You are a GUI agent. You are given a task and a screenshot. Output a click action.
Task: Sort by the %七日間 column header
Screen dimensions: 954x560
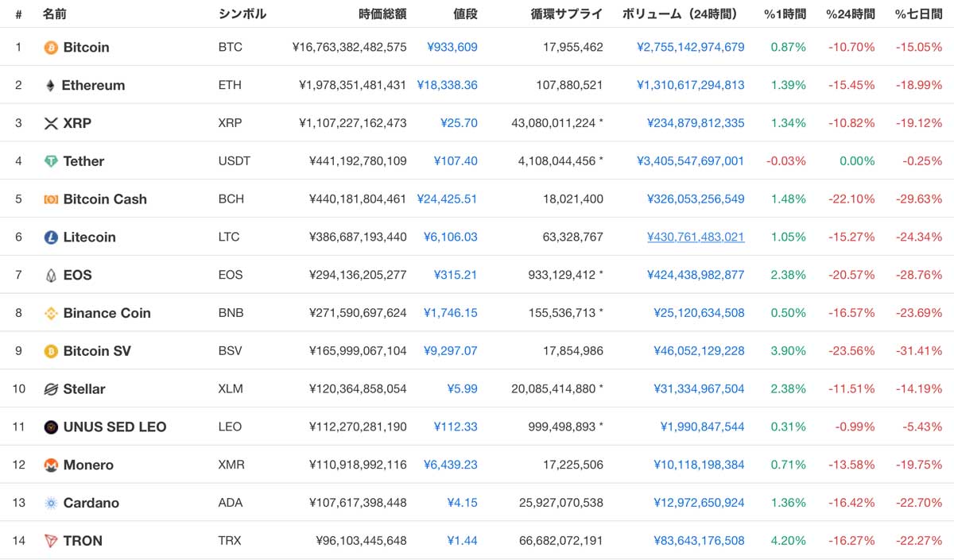click(918, 14)
